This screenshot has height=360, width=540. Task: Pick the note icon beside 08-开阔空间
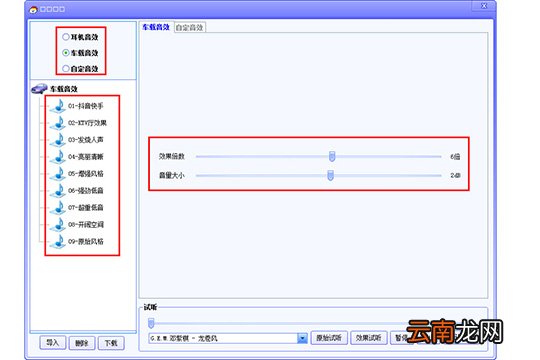[x=58, y=225]
